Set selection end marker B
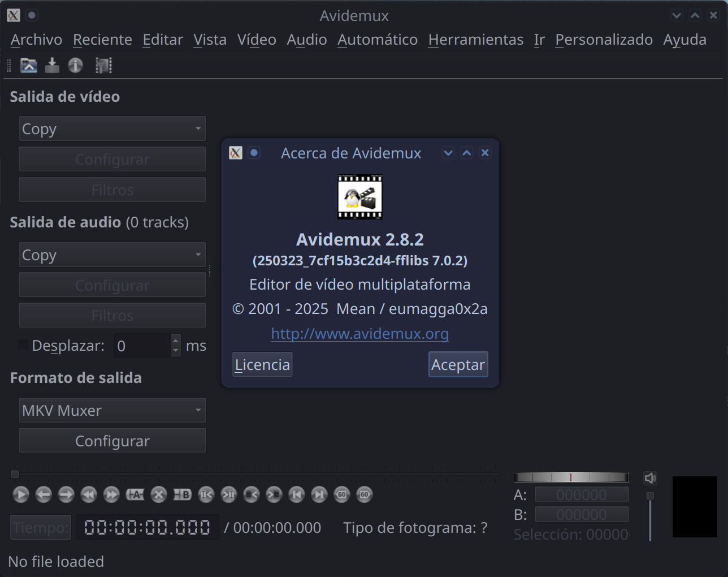The height and width of the screenshot is (577, 728). click(x=182, y=494)
